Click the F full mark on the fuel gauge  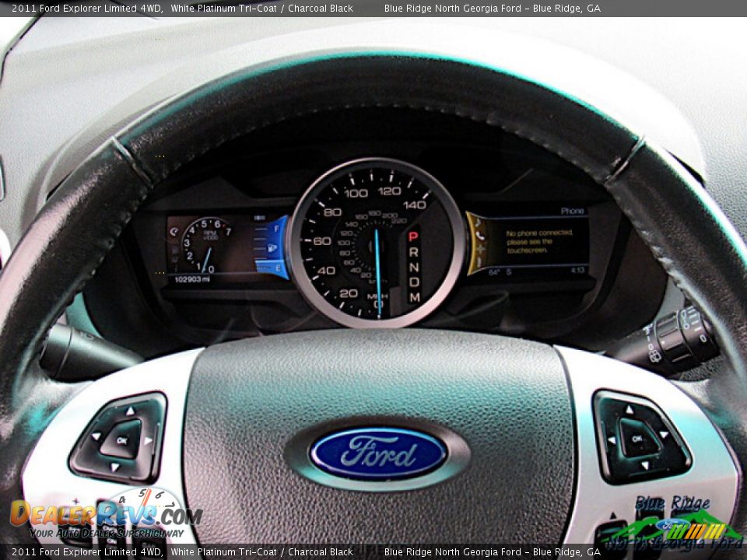(x=276, y=229)
